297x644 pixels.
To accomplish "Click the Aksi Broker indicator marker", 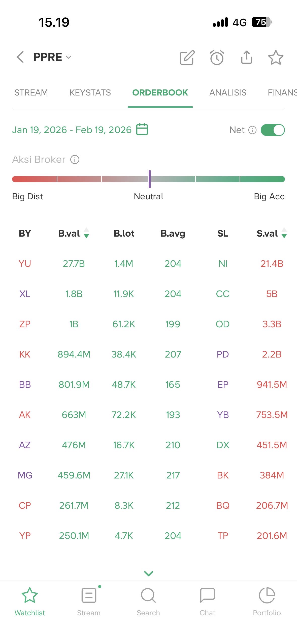I will pos(150,179).
